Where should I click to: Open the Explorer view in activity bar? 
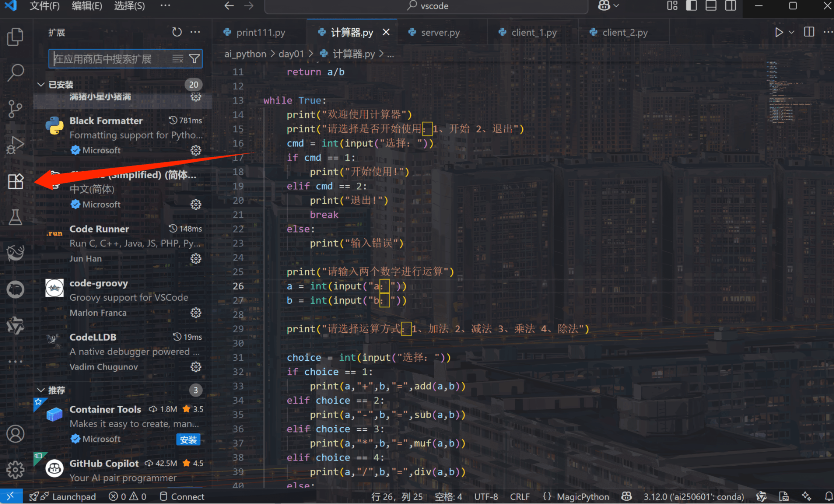tap(15, 36)
